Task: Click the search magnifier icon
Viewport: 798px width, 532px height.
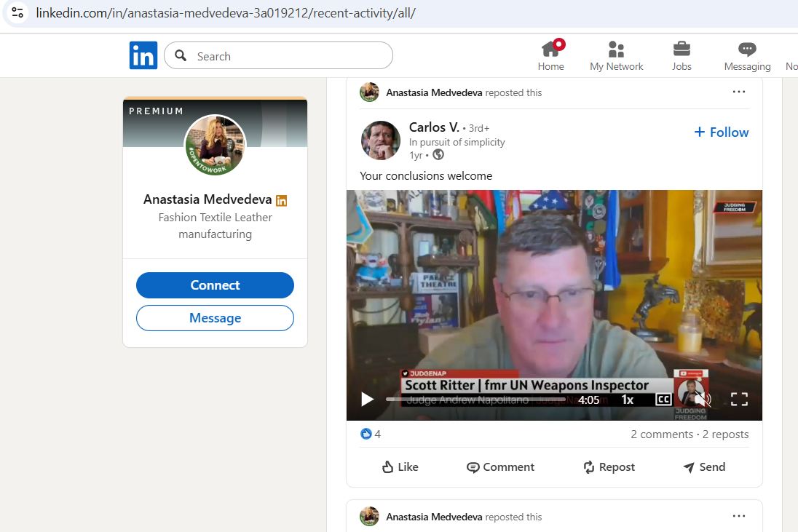Action: 180,55
